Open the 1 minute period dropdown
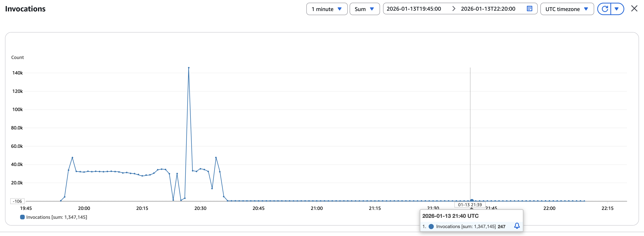The image size is (644, 236). click(x=327, y=9)
